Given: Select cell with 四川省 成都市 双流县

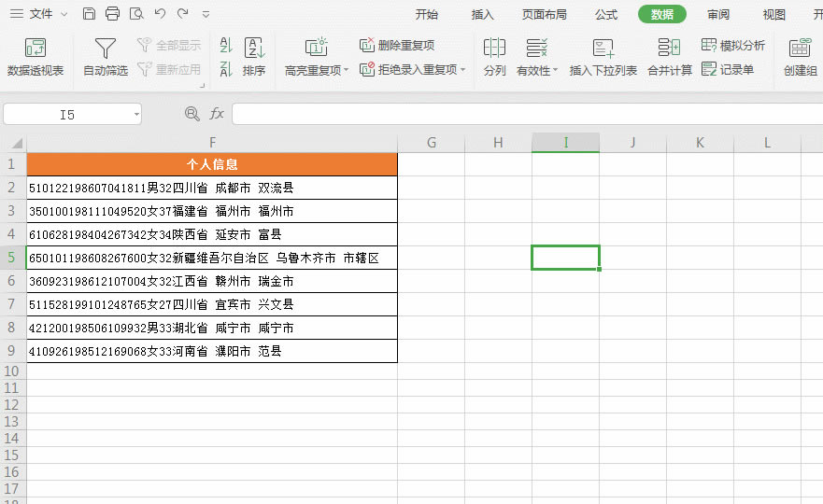Looking at the screenshot, I should click(212, 188).
